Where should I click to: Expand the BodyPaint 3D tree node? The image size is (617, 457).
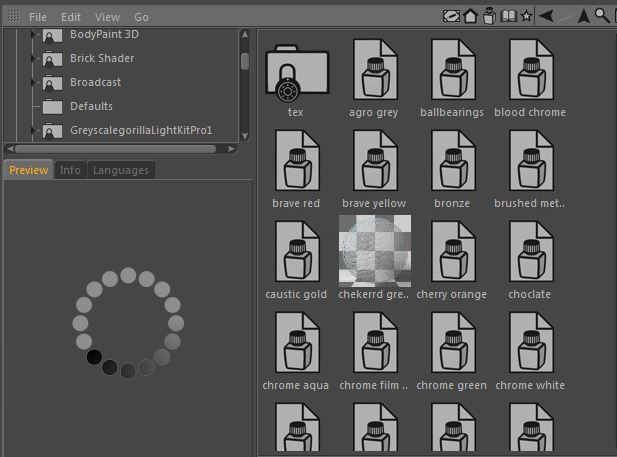click(33, 35)
